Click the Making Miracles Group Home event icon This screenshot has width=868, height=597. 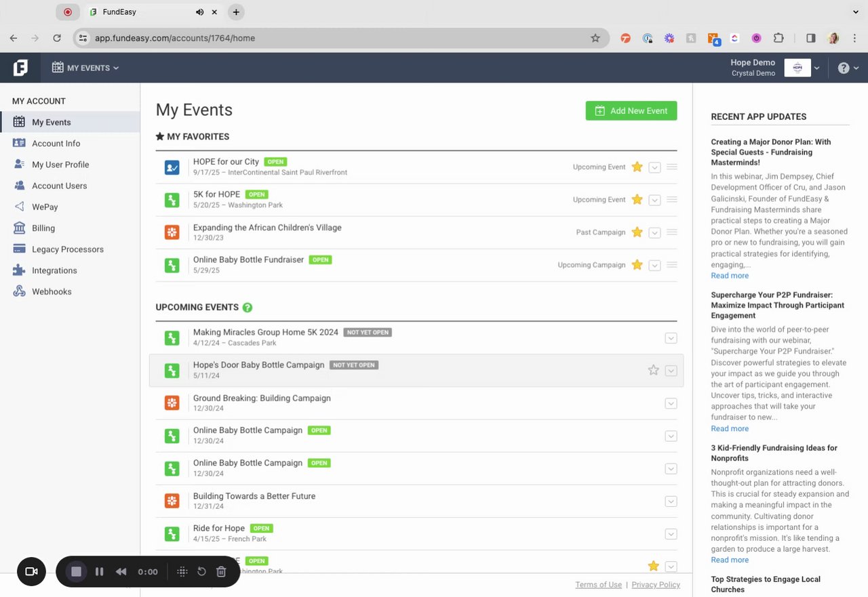[172, 337]
